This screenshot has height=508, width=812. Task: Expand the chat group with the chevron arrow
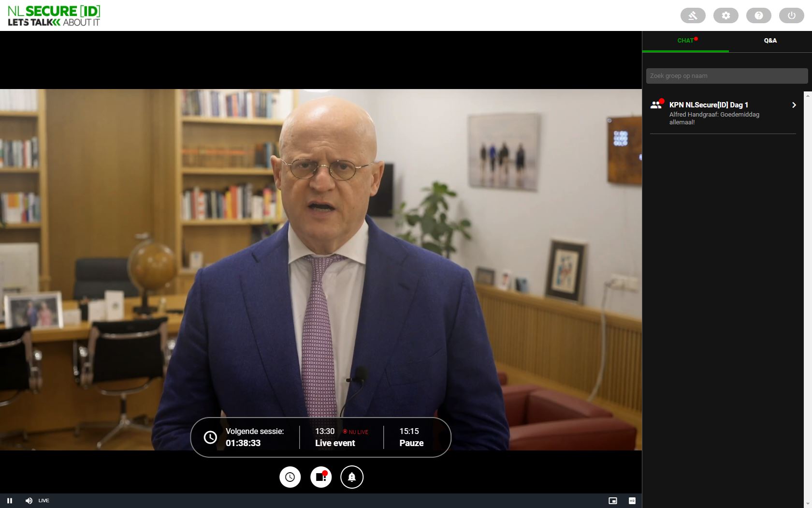(794, 105)
